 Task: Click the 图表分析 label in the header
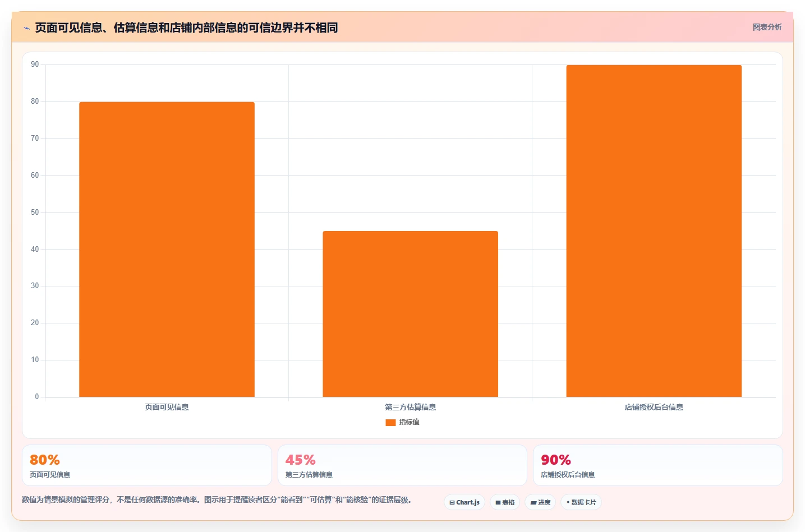pos(767,27)
